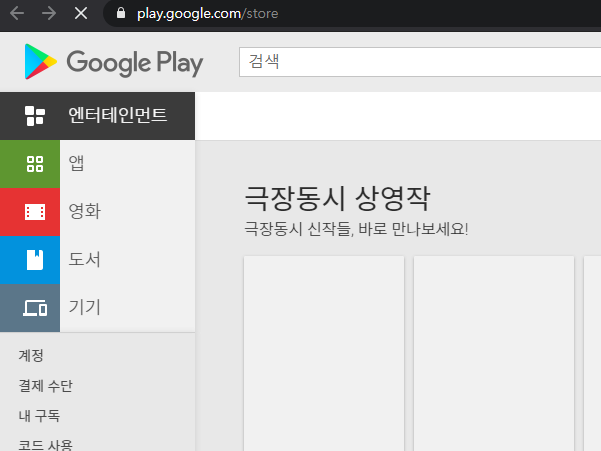Open the 영화 category
This screenshot has height=451, width=601.
click(x=85, y=211)
